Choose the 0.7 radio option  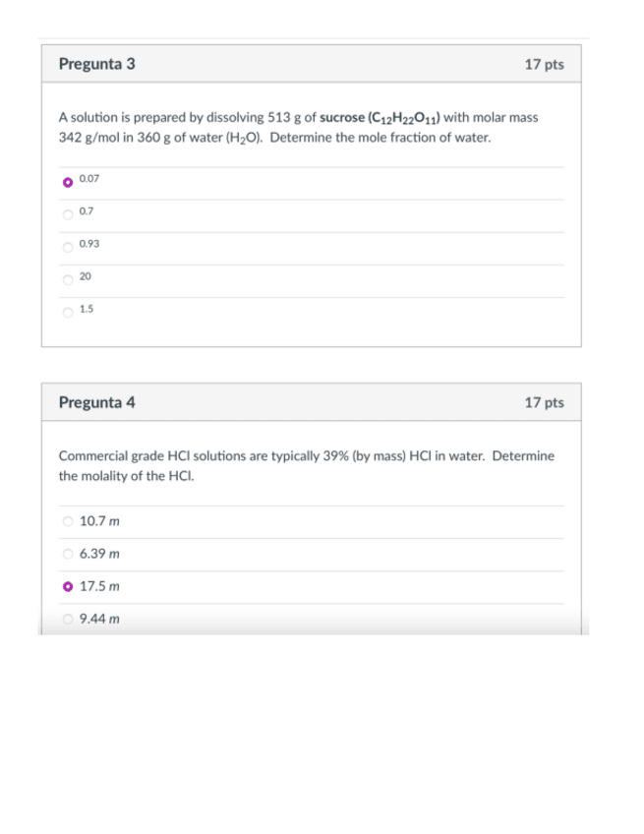67,213
